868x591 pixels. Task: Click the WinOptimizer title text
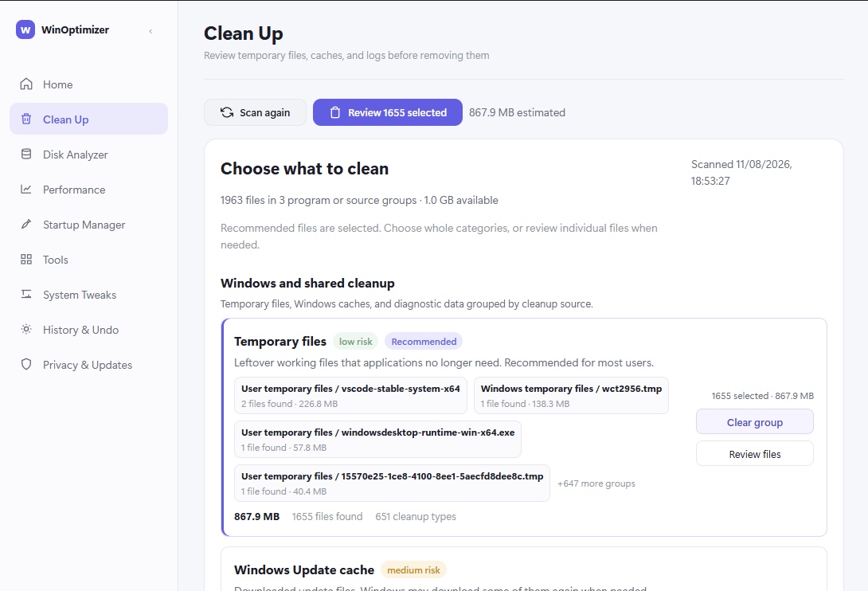click(x=76, y=30)
